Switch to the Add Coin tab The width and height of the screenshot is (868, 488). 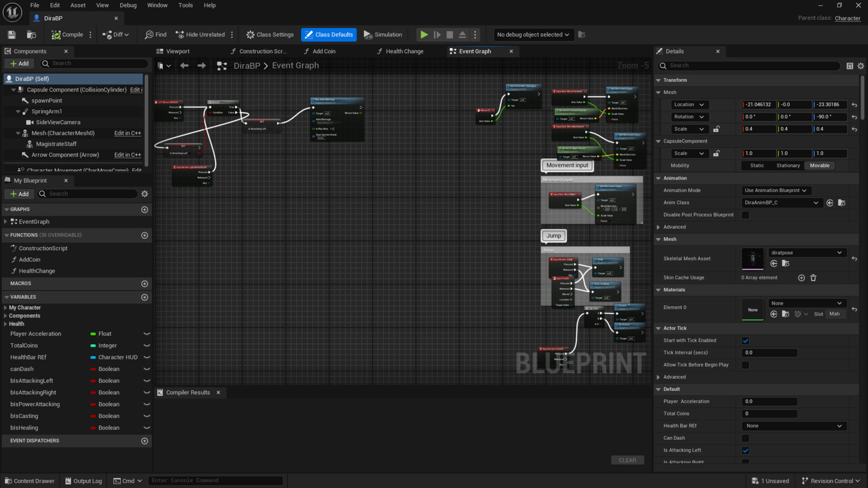[x=324, y=52]
